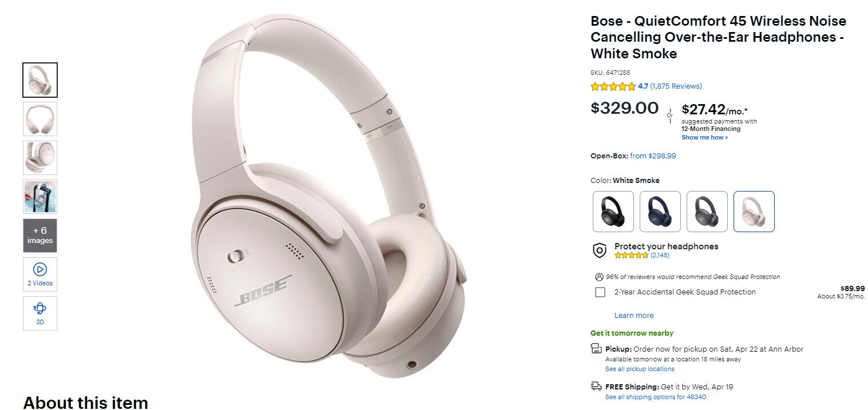
Task: Expand Show me how financing details
Action: tap(704, 137)
